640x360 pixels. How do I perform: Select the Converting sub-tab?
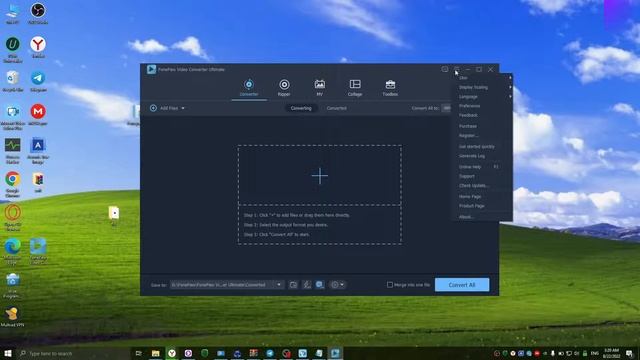tap(301, 108)
